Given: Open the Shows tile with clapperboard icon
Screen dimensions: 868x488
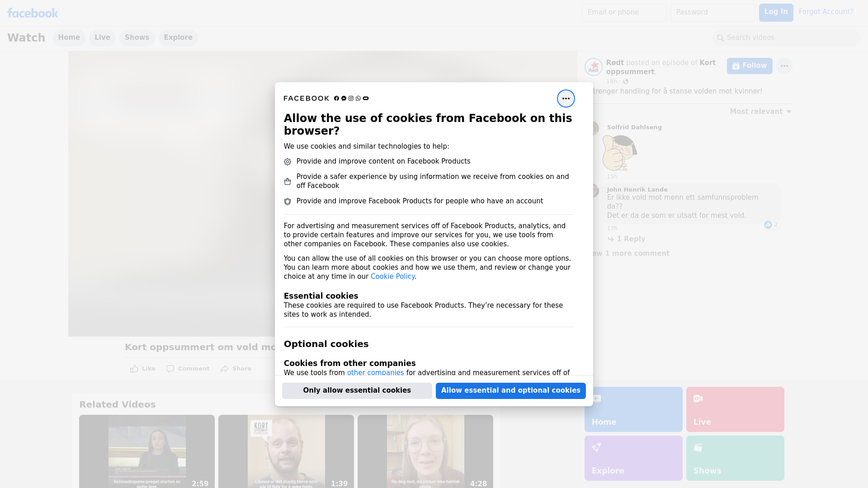Looking at the screenshot, I should [735, 458].
